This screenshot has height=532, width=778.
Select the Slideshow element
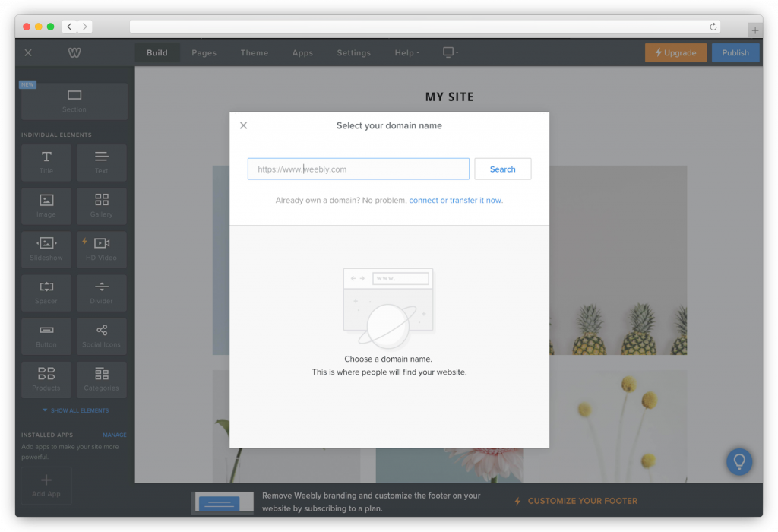click(x=46, y=249)
